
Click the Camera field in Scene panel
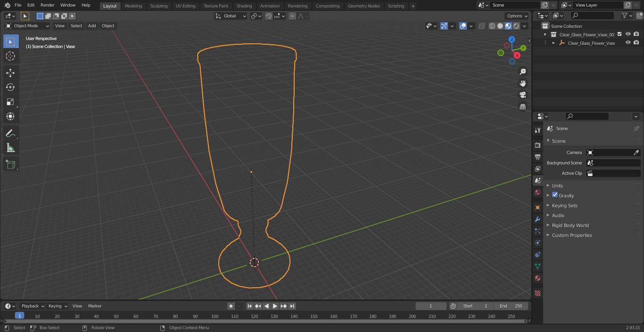[613, 153]
